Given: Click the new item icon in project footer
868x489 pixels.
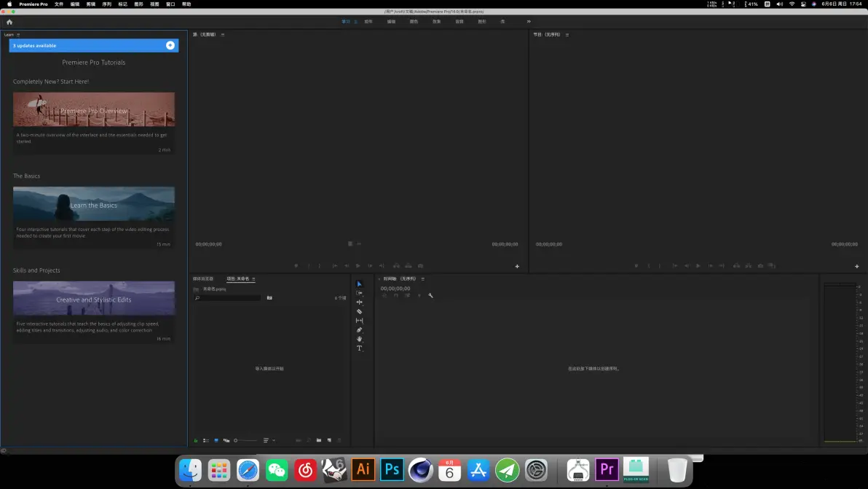Looking at the screenshot, I should pos(329,440).
